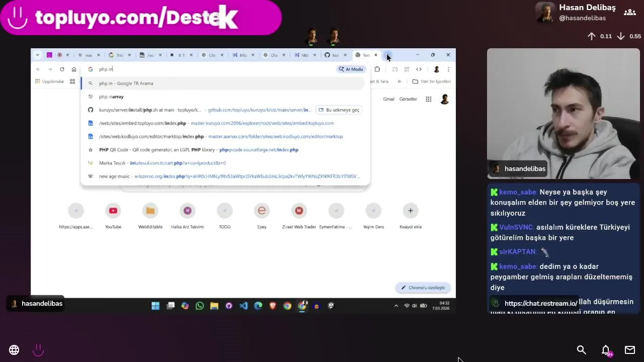This screenshot has width=644, height=362.
Task: Click the Chrome back arrow
Action: (38, 69)
